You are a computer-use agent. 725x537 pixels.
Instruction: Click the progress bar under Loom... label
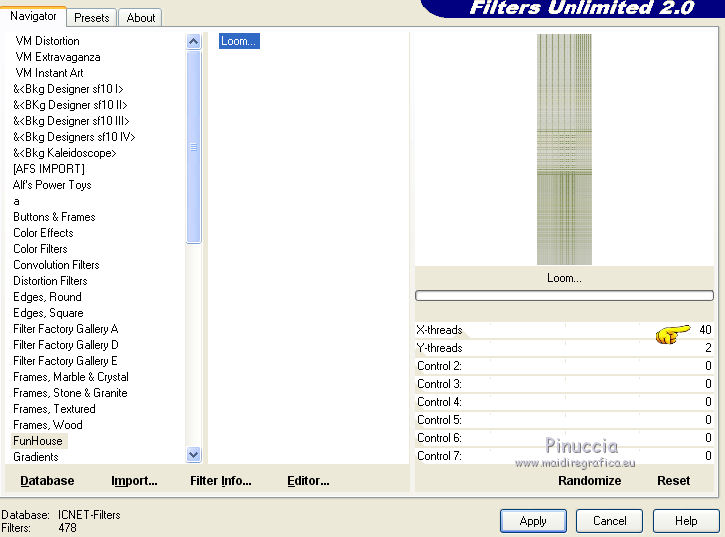564,296
